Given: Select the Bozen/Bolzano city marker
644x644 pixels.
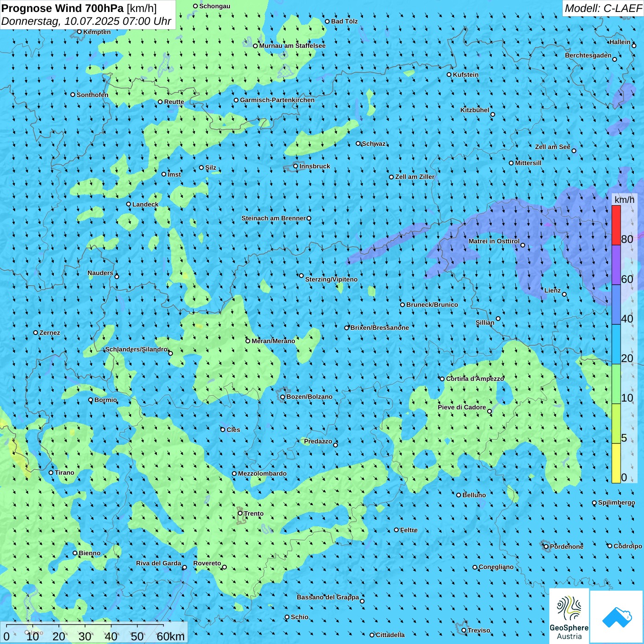Looking at the screenshot, I should [282, 397].
